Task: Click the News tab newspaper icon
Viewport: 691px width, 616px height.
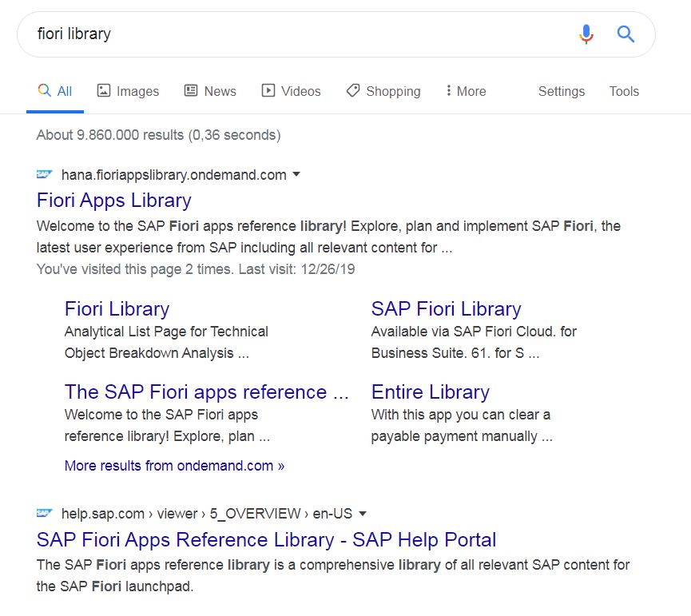Action: pyautogui.click(x=191, y=90)
